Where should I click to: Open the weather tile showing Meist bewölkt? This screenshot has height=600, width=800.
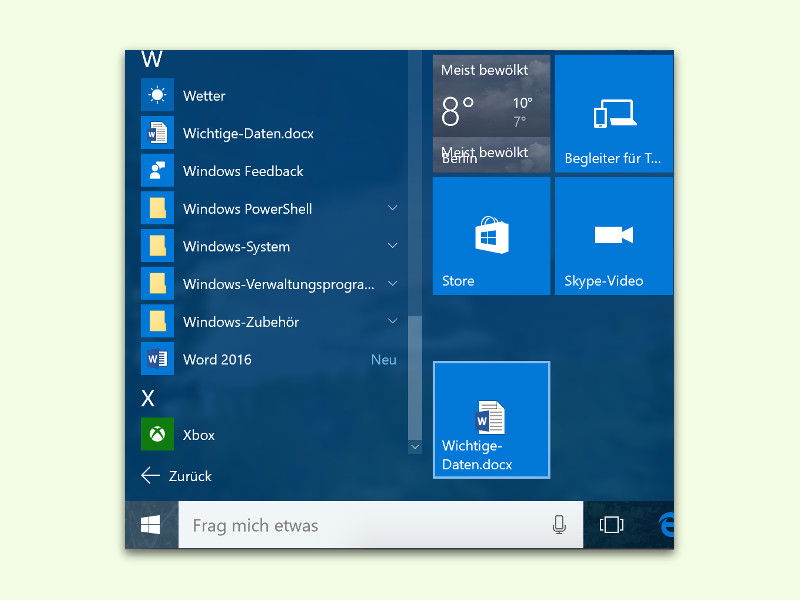click(x=491, y=114)
